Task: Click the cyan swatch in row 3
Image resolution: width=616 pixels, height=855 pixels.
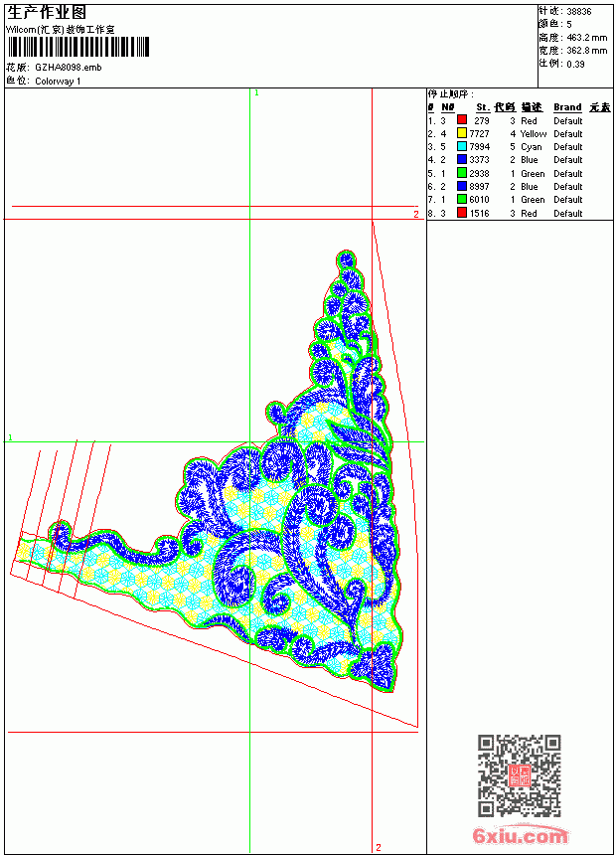Action: [462, 146]
